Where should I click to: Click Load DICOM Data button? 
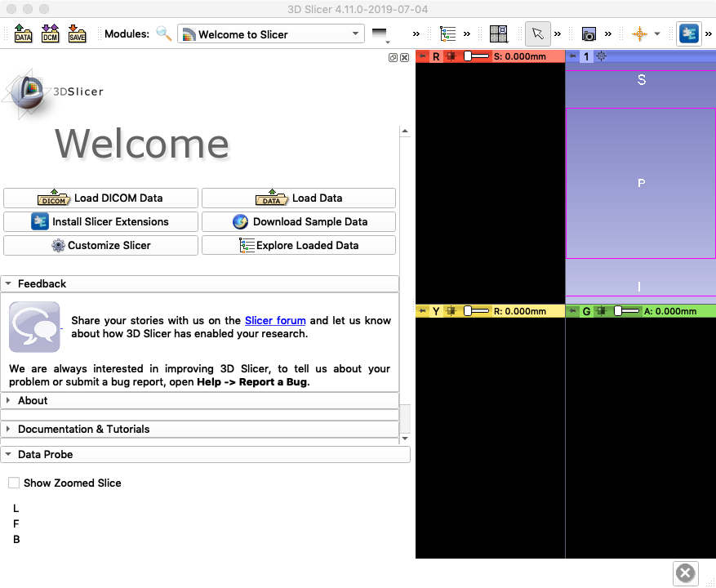coord(100,198)
